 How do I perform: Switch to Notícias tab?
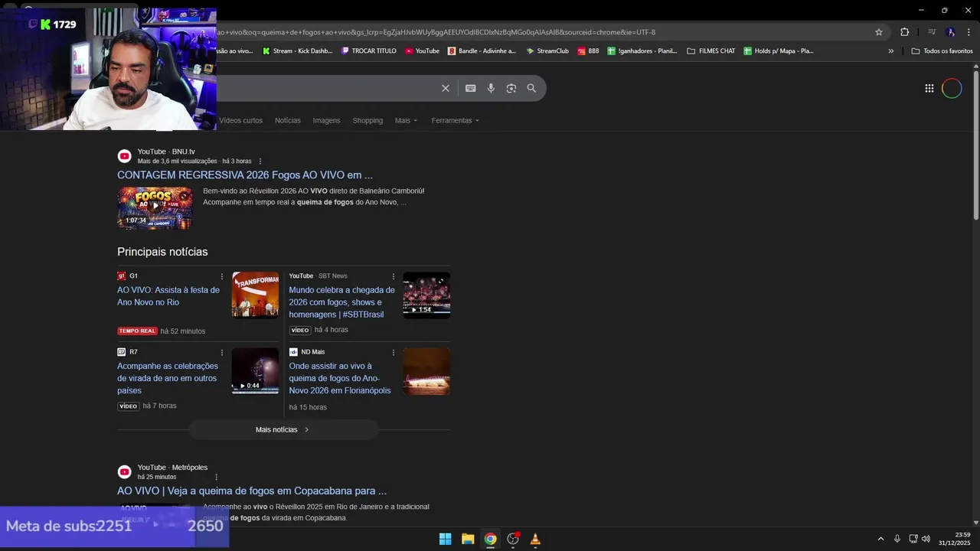click(288, 120)
